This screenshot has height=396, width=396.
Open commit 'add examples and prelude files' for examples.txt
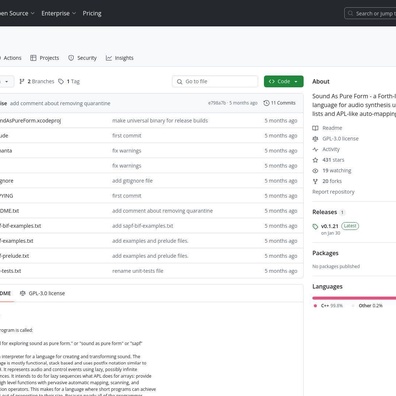(x=150, y=241)
